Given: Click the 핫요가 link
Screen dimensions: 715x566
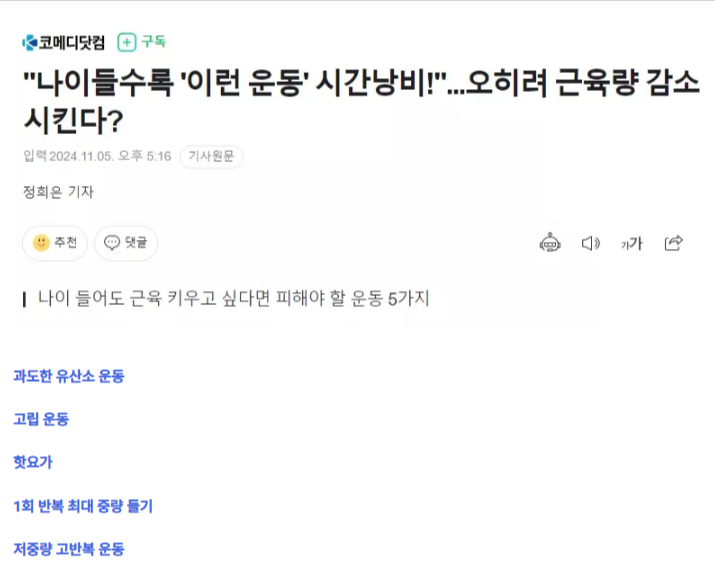Looking at the screenshot, I should tap(33, 462).
